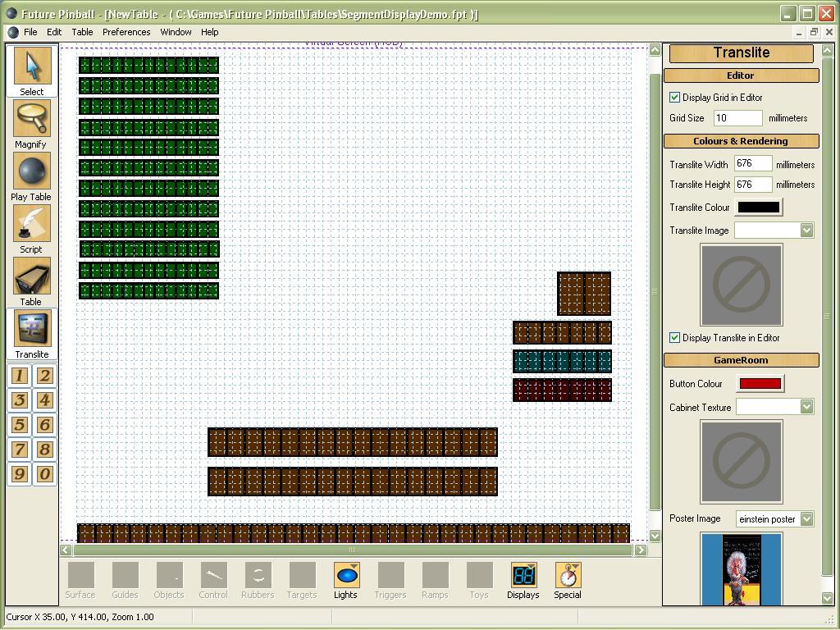Open the Poster Image dropdown
Viewport: 840px width, 630px height.
tap(807, 518)
